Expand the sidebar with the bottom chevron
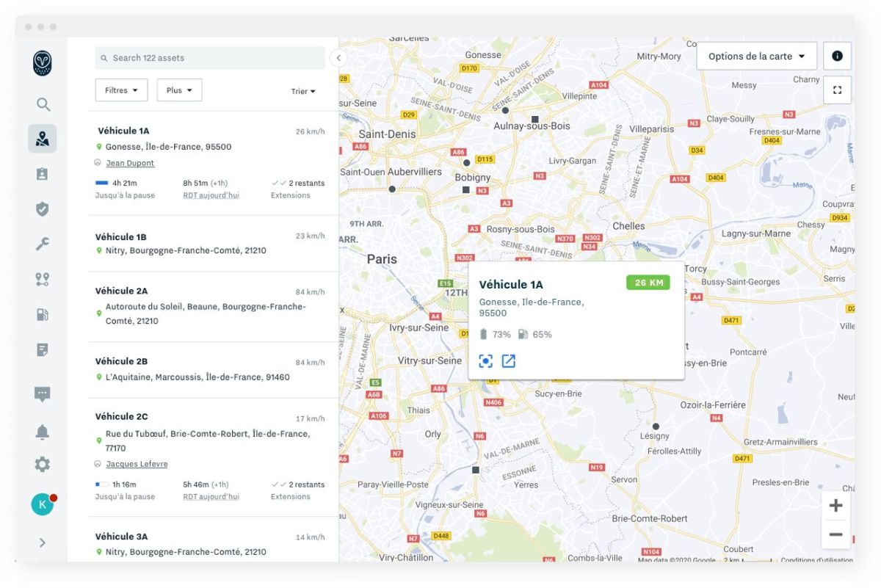The width and height of the screenshot is (881, 588). coord(43,543)
